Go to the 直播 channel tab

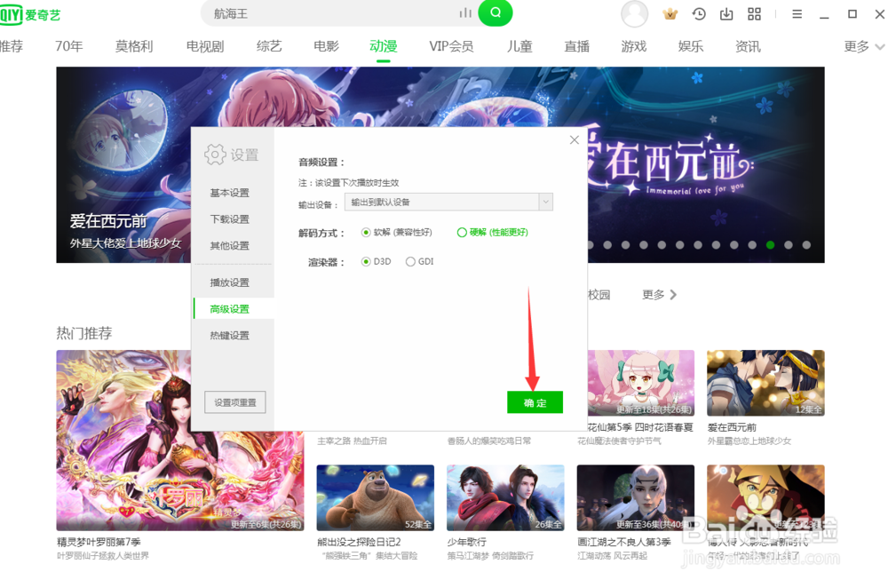pos(576,46)
